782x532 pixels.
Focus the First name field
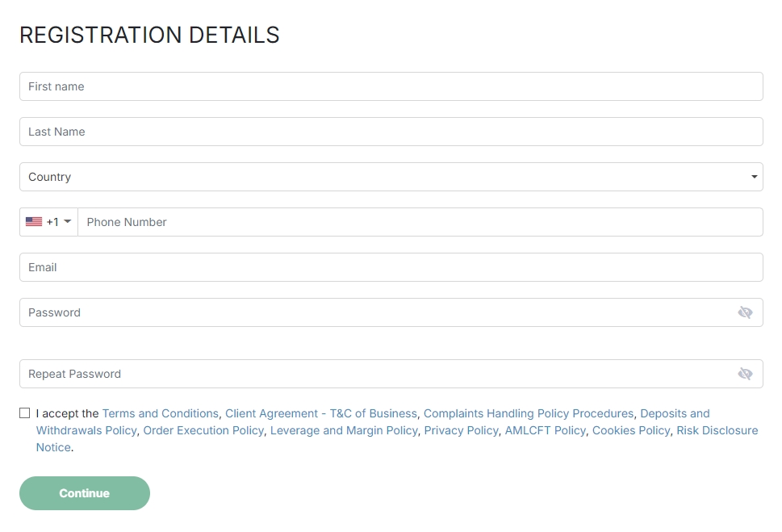coord(391,86)
